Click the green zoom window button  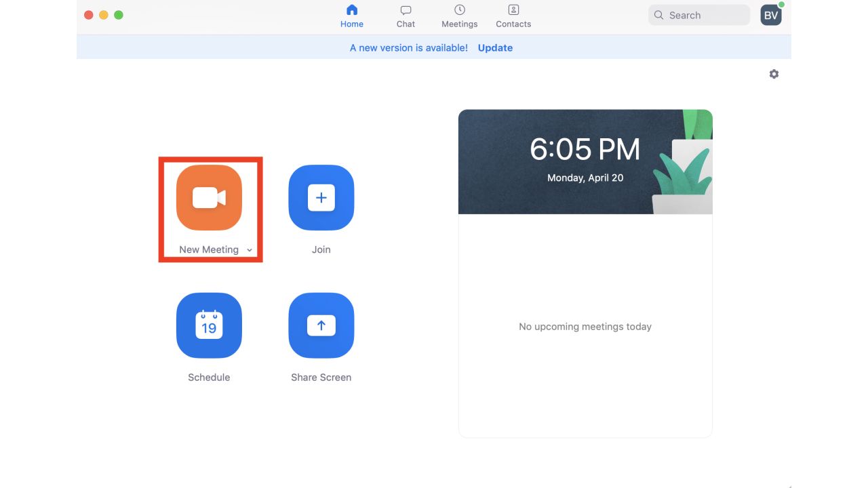(x=119, y=15)
